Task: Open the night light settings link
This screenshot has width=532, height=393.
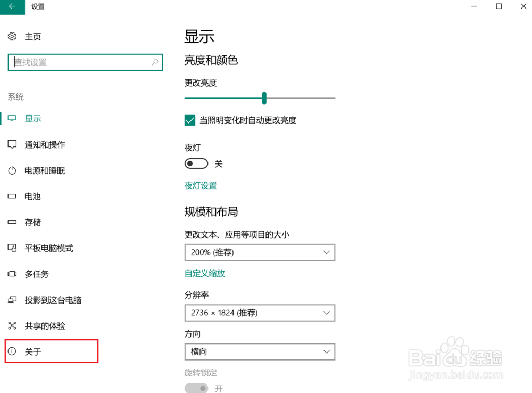Action: [201, 185]
